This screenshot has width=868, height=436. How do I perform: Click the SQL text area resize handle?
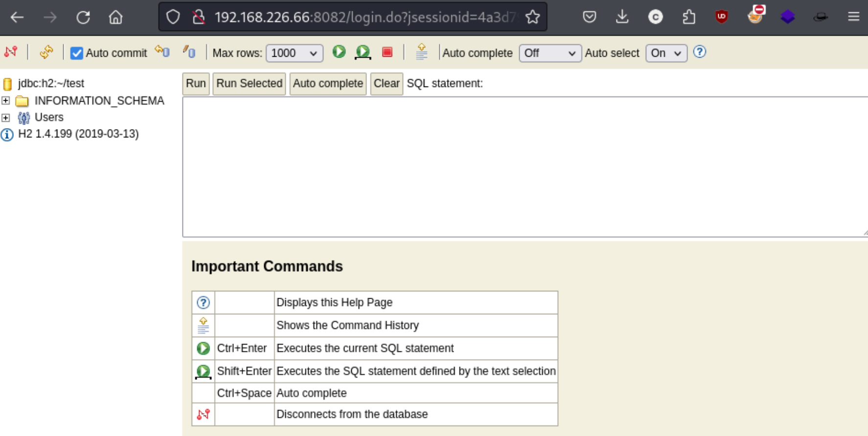tap(865, 234)
